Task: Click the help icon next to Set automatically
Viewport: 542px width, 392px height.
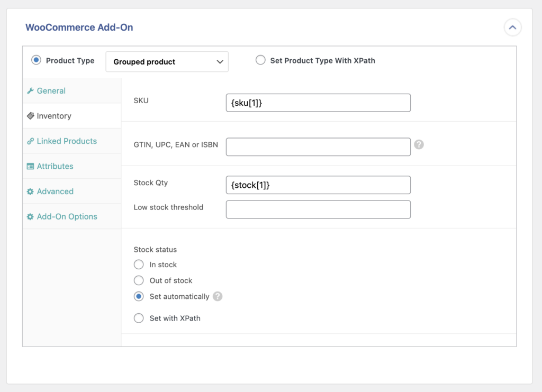Action: point(218,297)
